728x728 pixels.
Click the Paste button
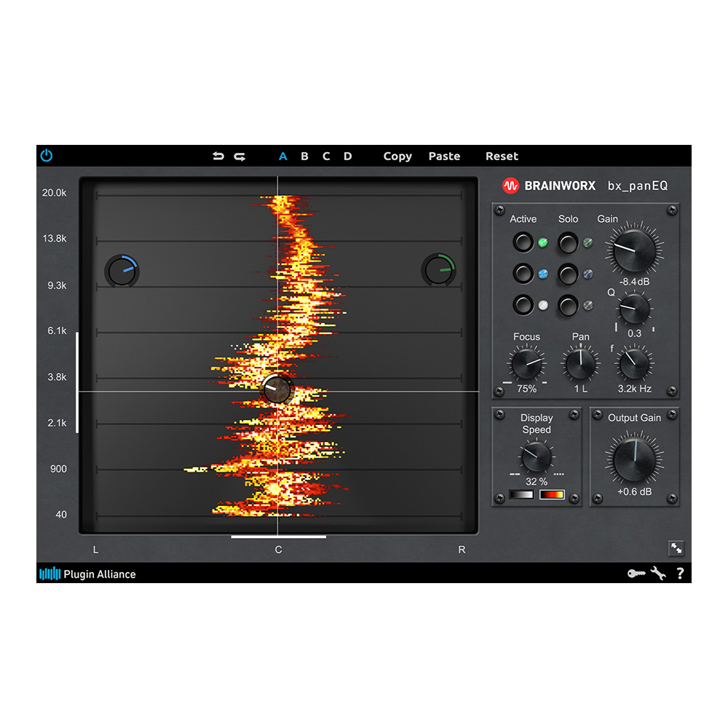click(444, 157)
